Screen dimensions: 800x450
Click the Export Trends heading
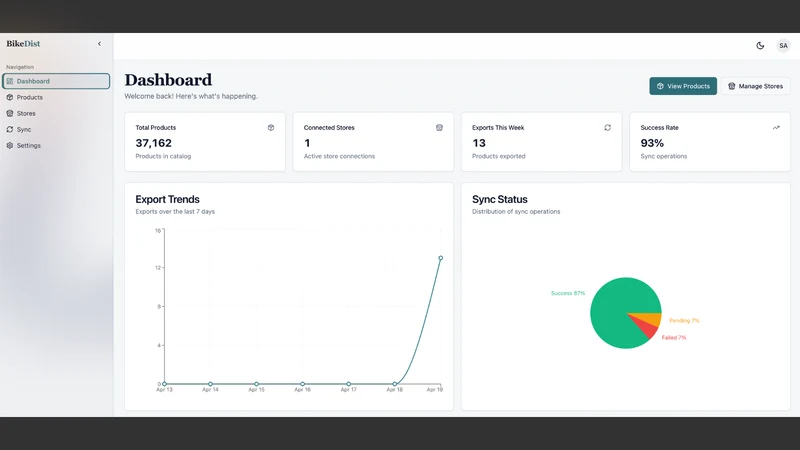click(167, 199)
